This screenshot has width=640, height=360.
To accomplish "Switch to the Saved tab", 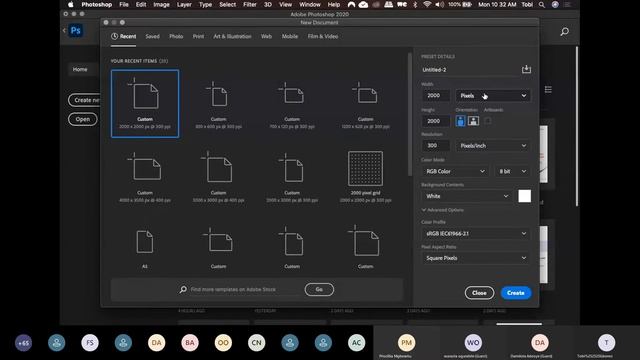I will 153,36.
